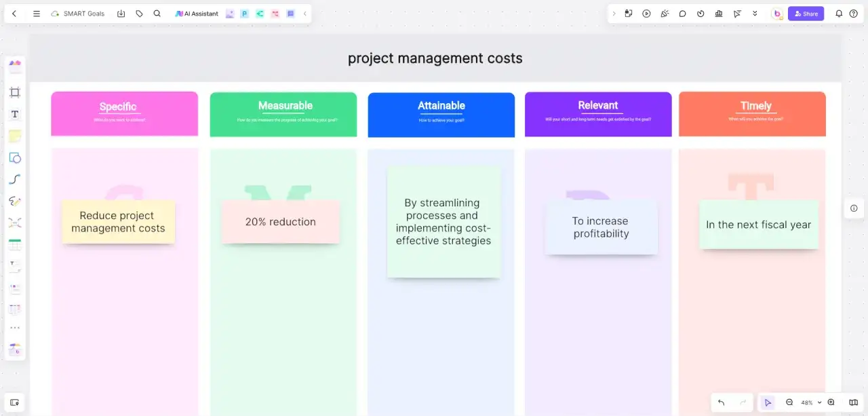Click the pink flowchart AI icon
Screen dimensions: 868x416
[x=275, y=14]
